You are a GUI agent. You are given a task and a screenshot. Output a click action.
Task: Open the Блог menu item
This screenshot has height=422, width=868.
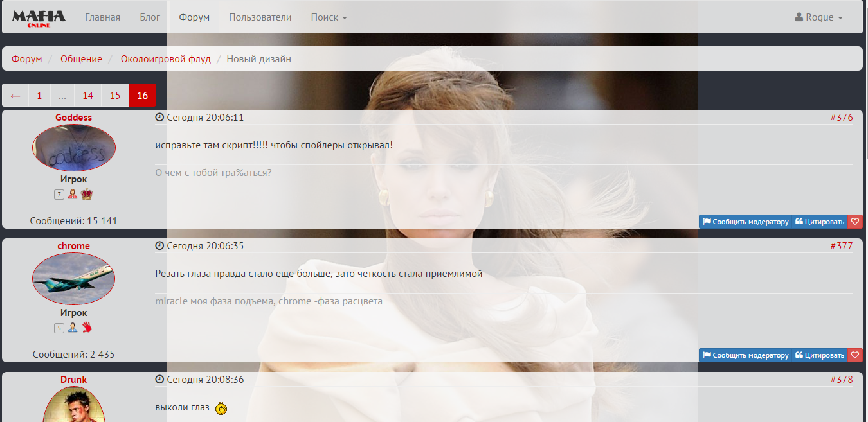150,17
